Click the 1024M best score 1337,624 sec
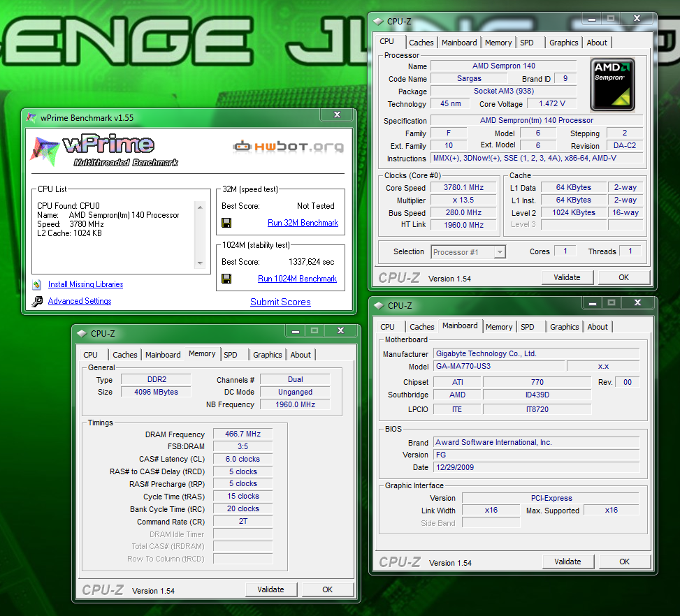 pyautogui.click(x=312, y=262)
